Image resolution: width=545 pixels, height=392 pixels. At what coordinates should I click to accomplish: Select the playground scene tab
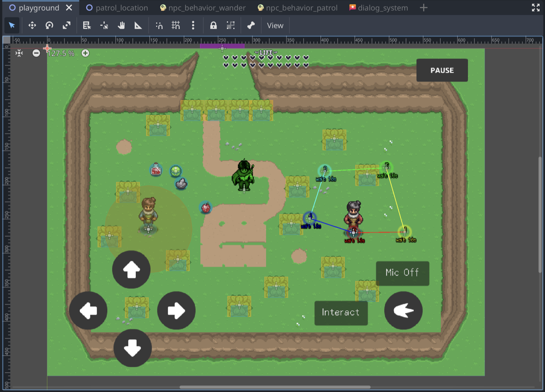[35, 8]
